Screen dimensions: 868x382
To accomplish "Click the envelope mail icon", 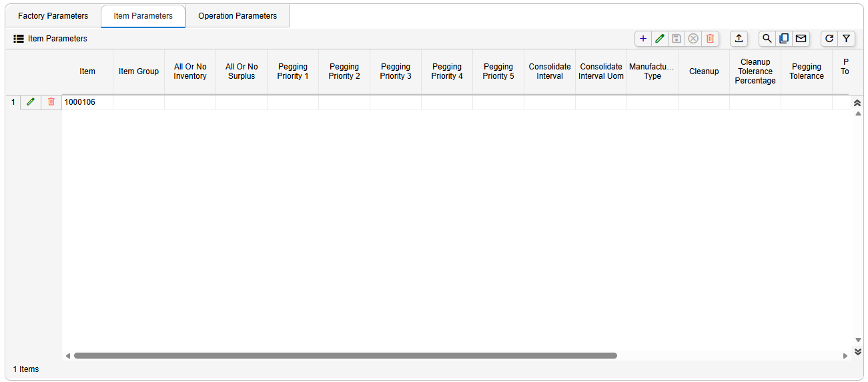I will point(801,39).
